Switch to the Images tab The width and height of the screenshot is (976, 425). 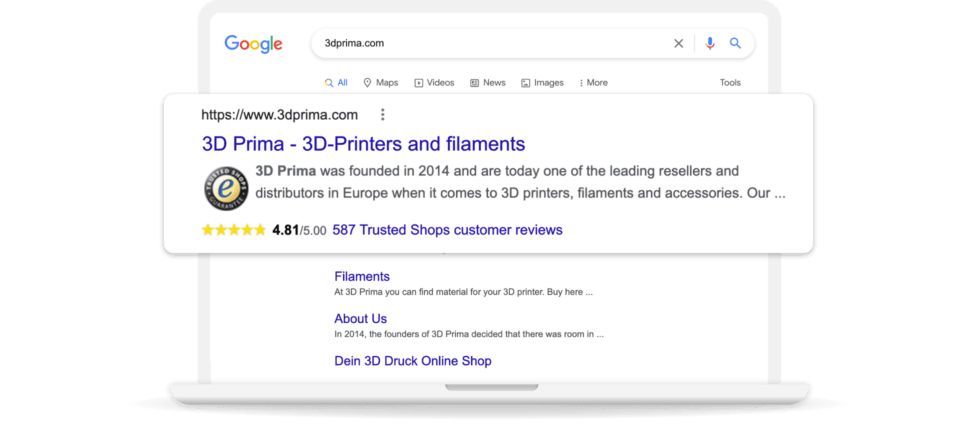coord(542,83)
